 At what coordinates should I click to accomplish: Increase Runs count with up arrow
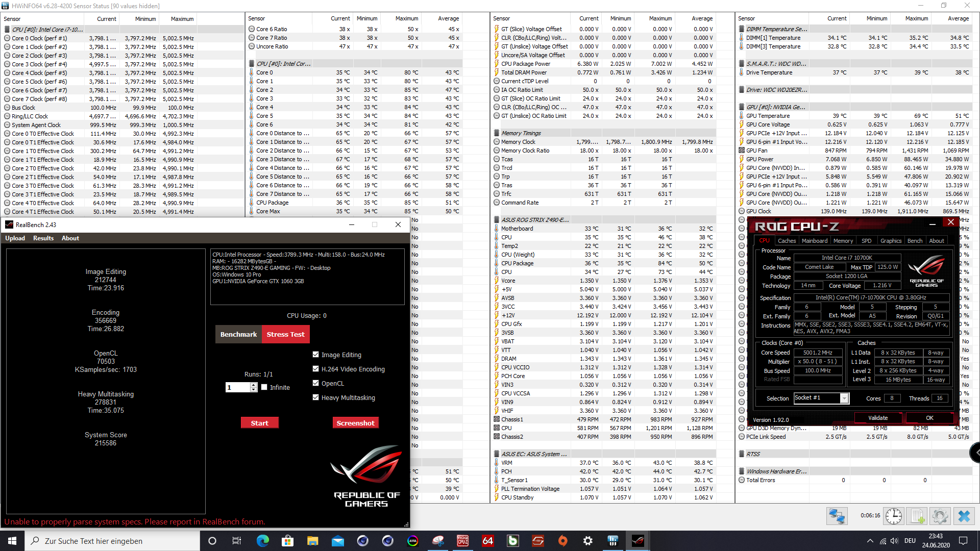pyautogui.click(x=254, y=385)
